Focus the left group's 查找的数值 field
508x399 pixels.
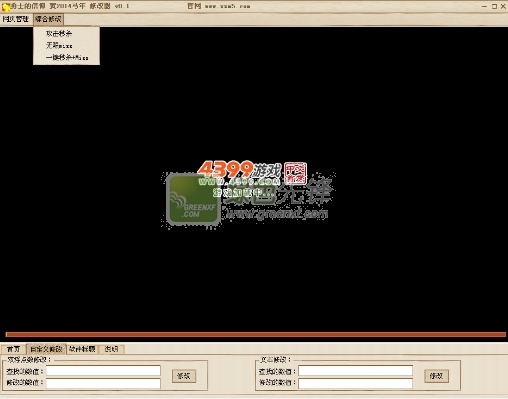click(103, 371)
